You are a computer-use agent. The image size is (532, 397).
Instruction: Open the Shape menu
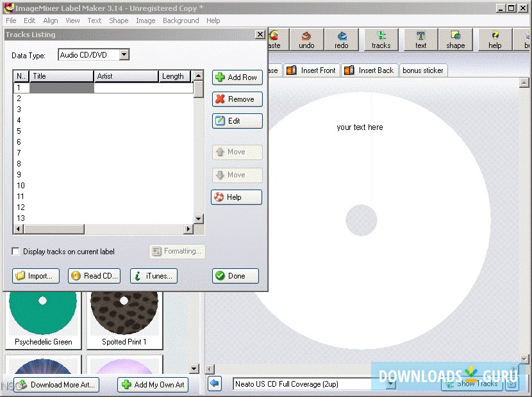(x=119, y=20)
